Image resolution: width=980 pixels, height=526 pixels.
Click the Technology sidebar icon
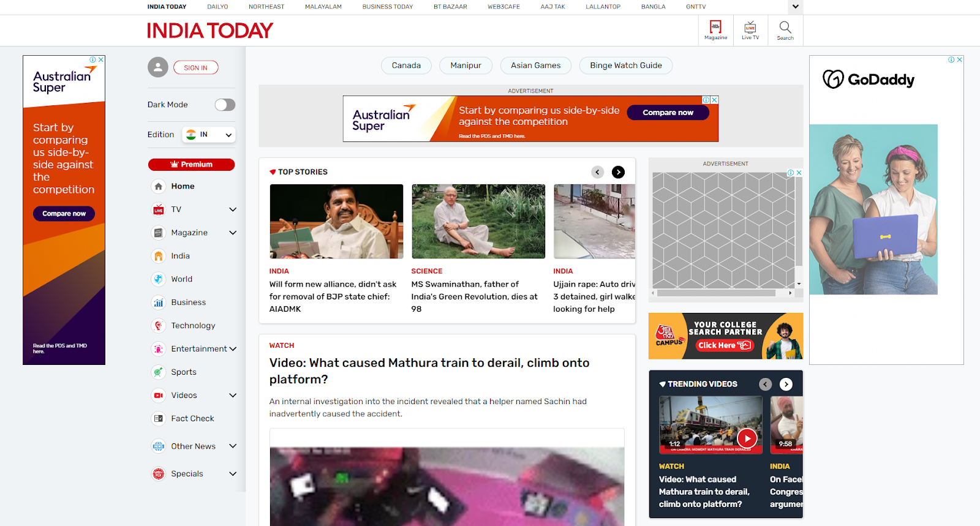[x=159, y=326]
